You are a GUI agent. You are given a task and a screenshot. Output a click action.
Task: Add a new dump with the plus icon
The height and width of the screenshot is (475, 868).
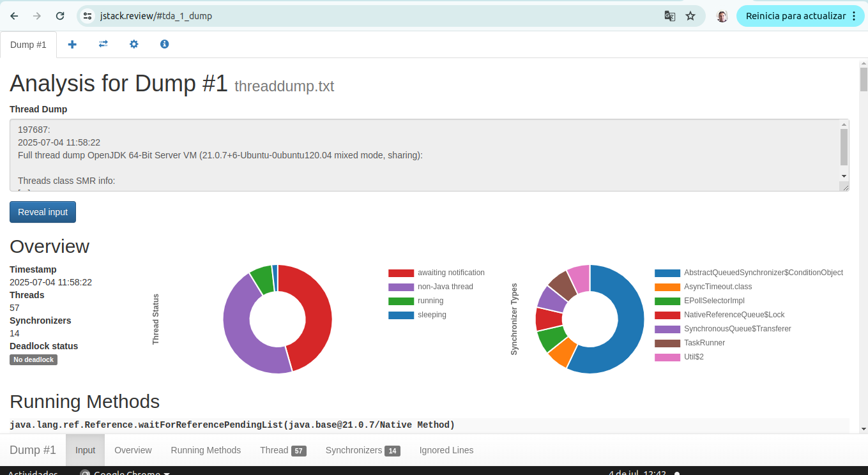tap(72, 44)
